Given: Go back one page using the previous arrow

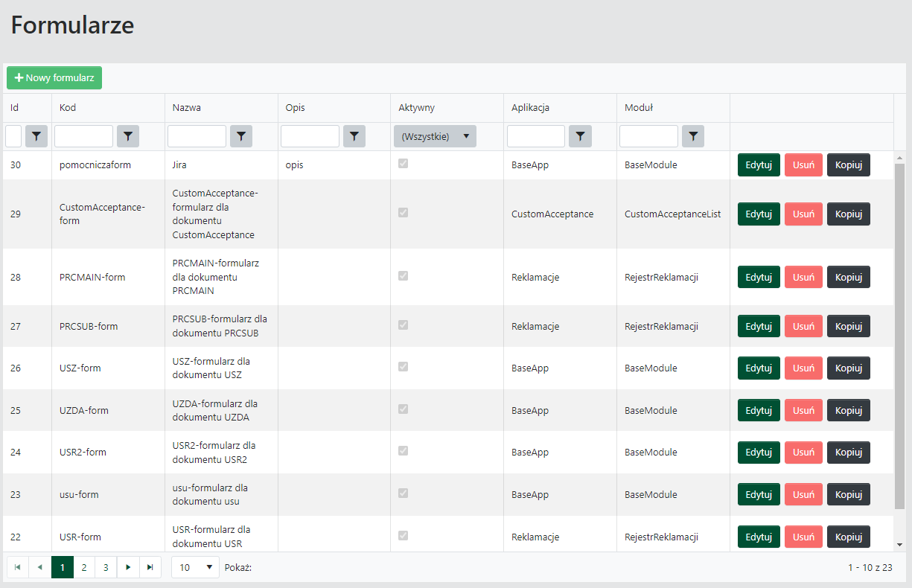Looking at the screenshot, I should tap(39, 567).
